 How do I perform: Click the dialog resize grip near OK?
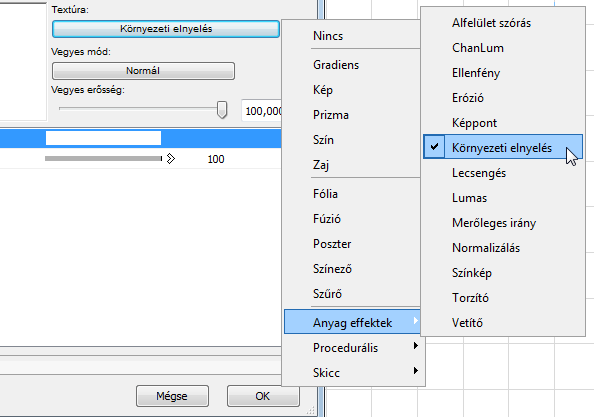(x=311, y=410)
